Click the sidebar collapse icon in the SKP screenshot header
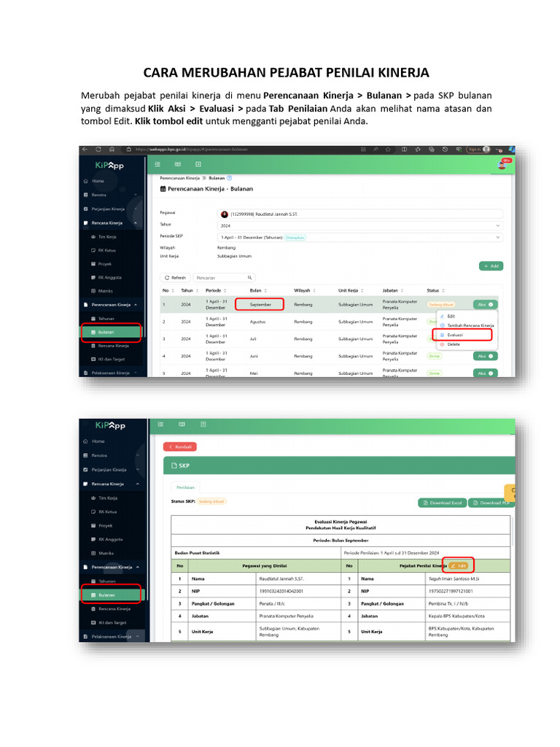 click(160, 424)
